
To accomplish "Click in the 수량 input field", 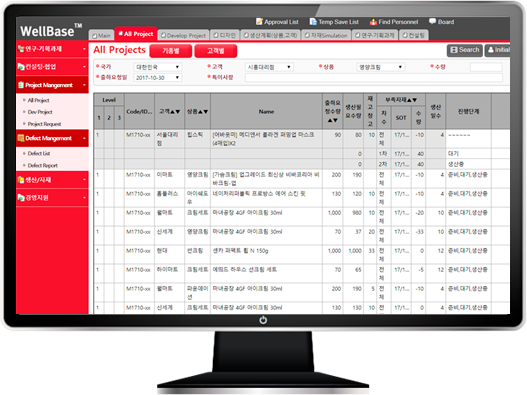I will (x=486, y=67).
